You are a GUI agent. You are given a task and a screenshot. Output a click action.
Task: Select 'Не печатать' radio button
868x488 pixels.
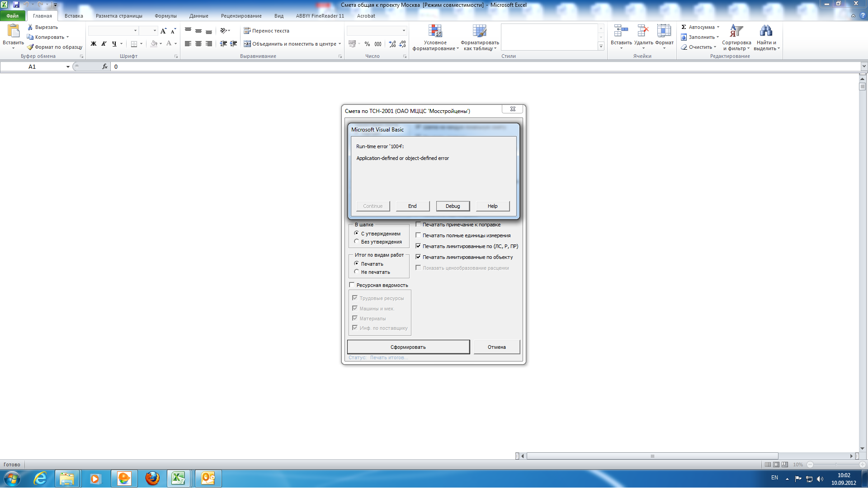click(x=356, y=272)
